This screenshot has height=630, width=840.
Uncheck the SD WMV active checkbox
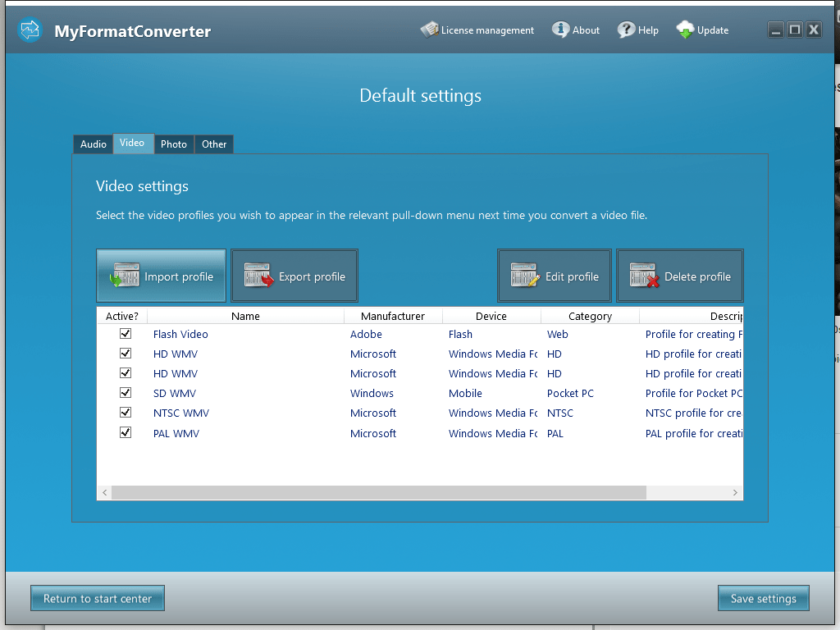[x=126, y=393]
